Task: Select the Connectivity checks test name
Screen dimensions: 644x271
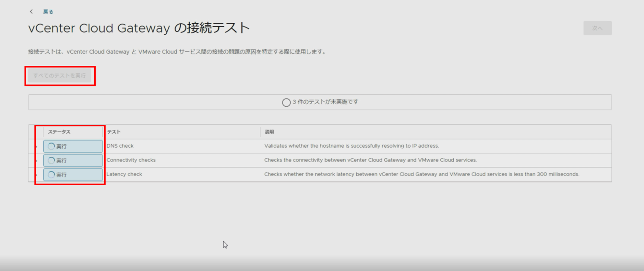Action: click(x=131, y=160)
